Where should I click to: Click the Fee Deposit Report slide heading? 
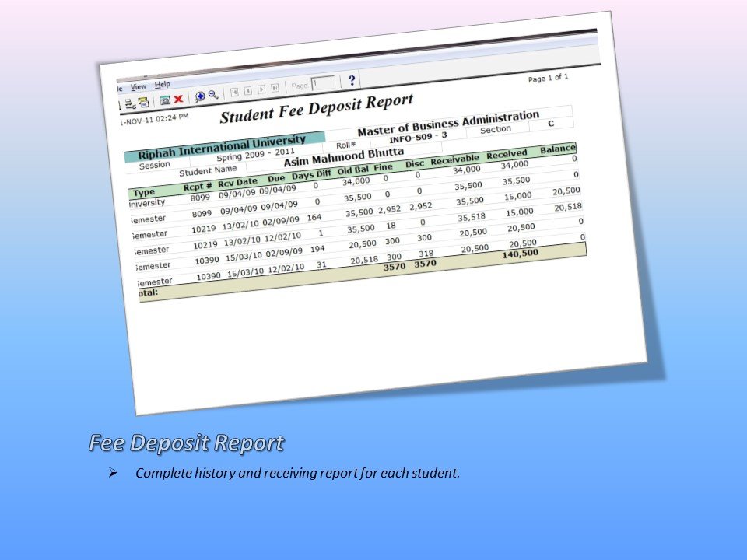pyautogui.click(x=187, y=443)
